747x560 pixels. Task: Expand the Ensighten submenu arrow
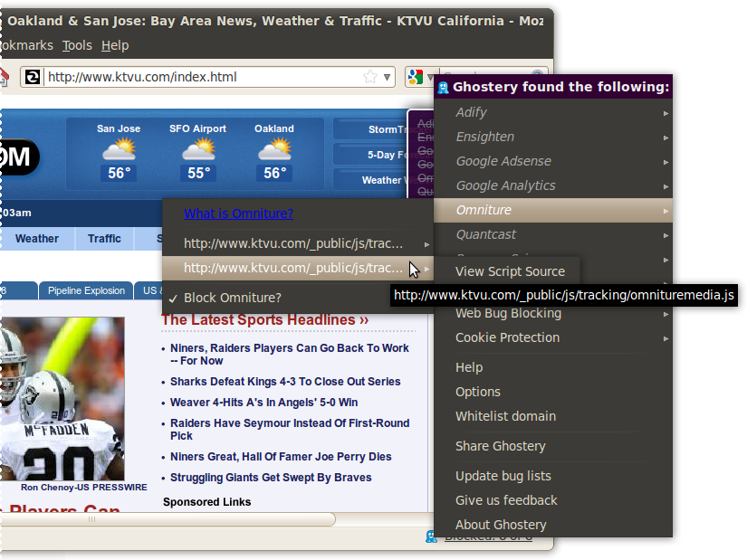(x=666, y=138)
